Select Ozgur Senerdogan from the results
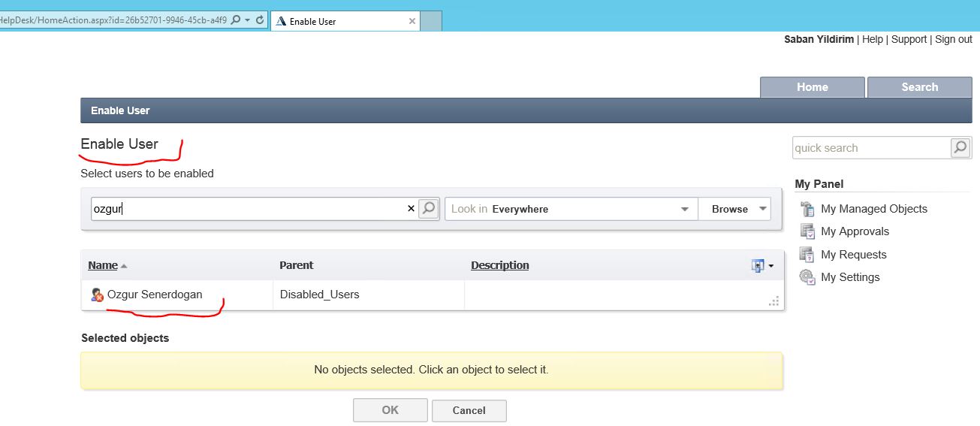The width and height of the screenshot is (980, 426). pos(155,295)
